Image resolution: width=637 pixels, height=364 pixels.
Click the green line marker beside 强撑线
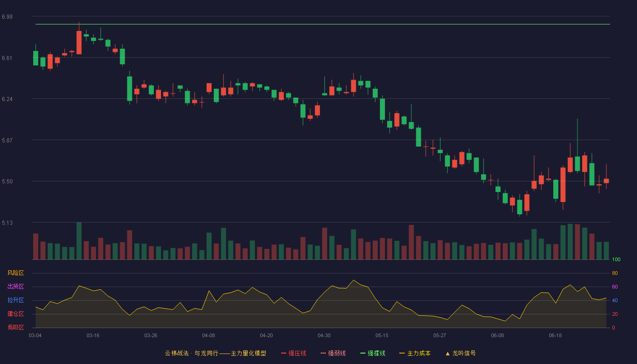coord(363,353)
